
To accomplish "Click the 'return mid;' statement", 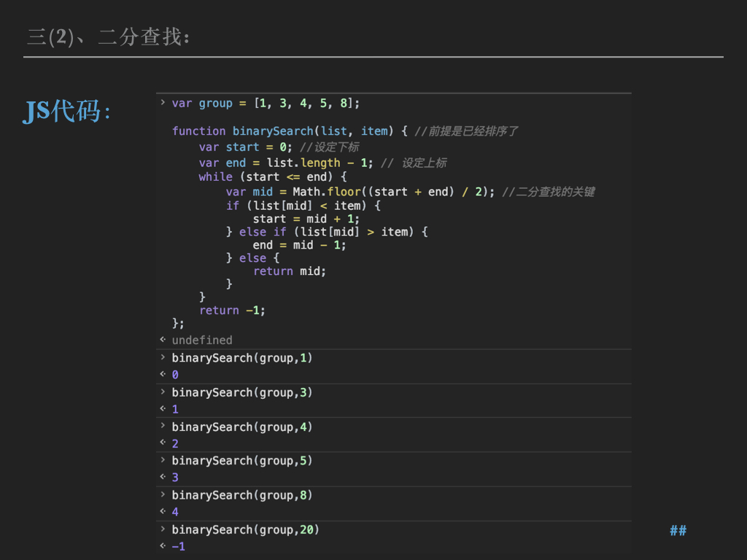I will pos(290,271).
